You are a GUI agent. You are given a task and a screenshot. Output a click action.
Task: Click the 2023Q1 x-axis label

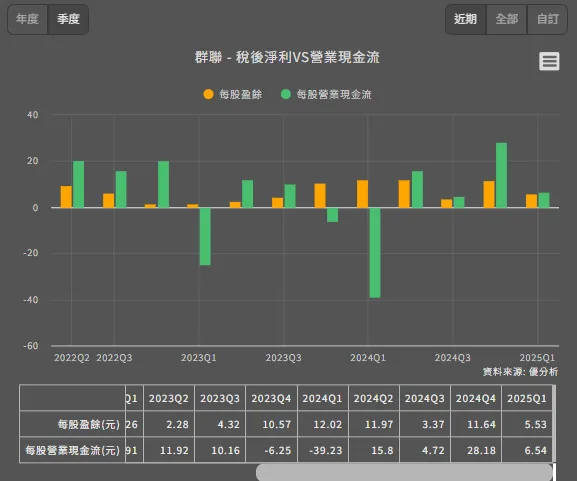click(x=199, y=358)
